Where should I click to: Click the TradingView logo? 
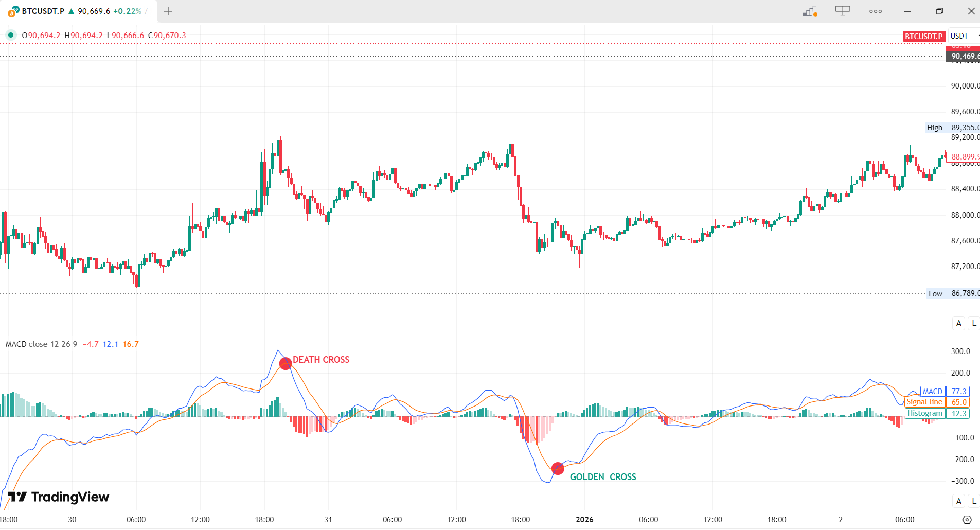point(59,497)
